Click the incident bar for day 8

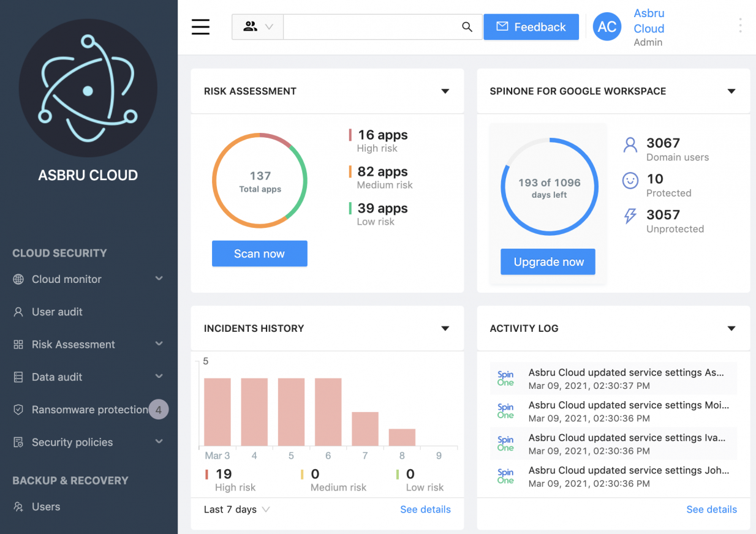click(x=402, y=437)
